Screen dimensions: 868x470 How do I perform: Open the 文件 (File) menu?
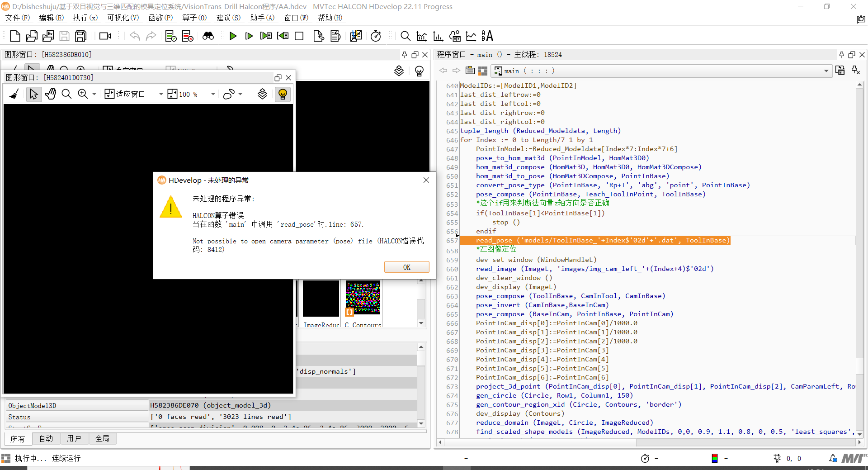click(x=17, y=18)
